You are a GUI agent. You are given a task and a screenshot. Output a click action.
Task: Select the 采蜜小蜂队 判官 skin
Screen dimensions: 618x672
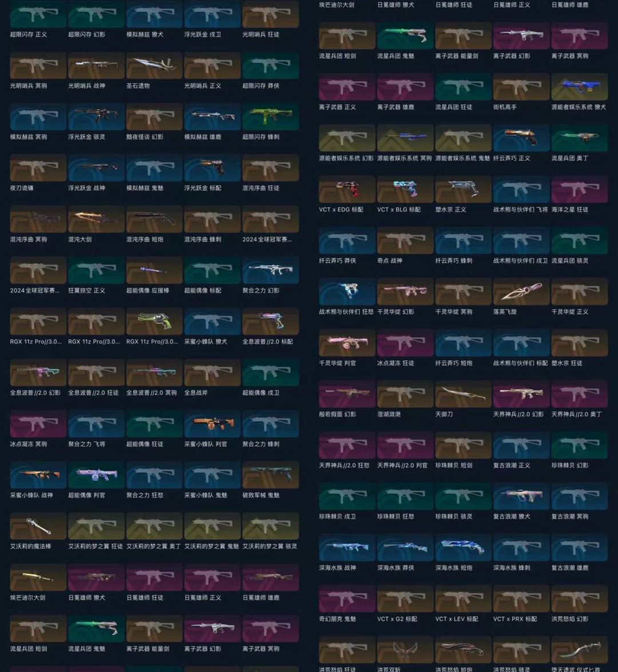pos(212,424)
